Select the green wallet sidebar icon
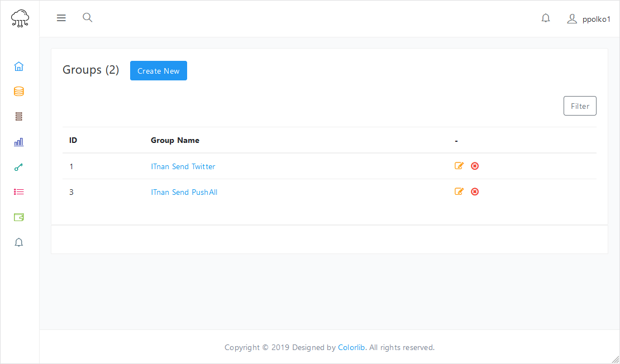Viewport: 620px width, 364px height. tap(19, 217)
